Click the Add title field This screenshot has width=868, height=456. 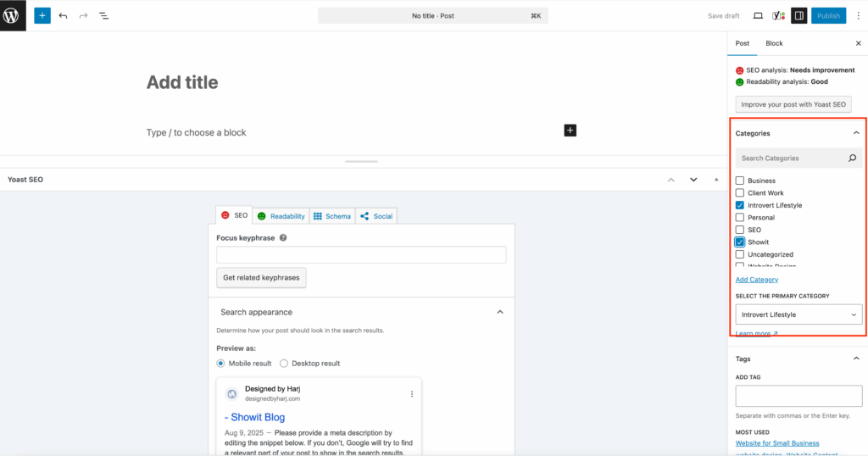182,82
